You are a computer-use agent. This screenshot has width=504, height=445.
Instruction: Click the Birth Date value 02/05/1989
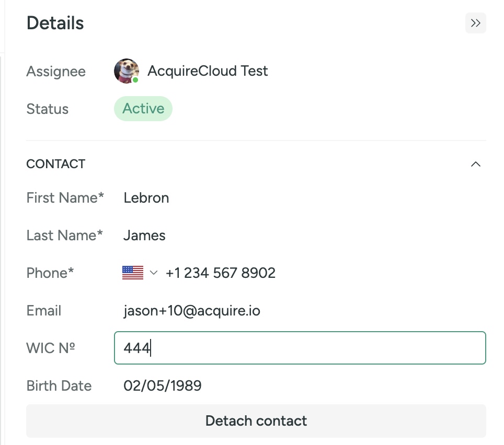(x=162, y=385)
